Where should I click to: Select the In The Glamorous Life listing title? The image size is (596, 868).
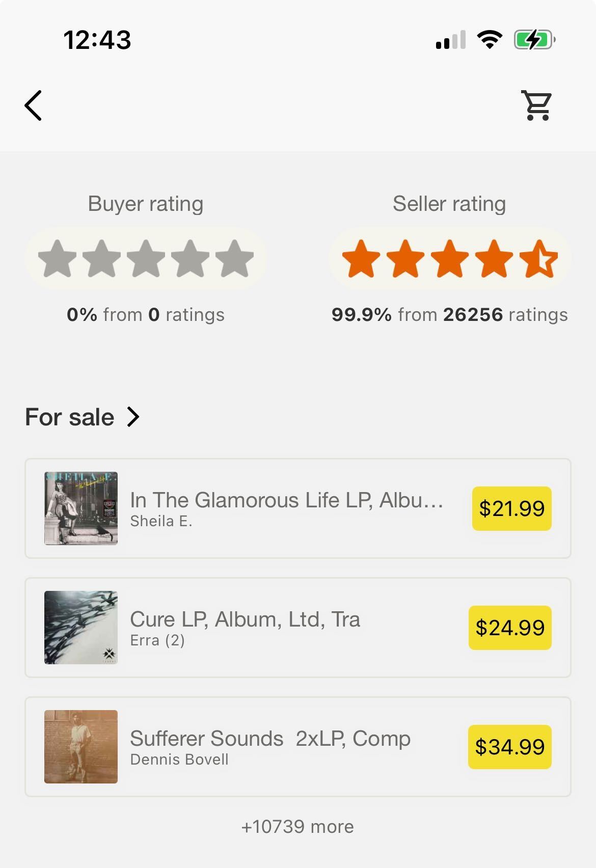(287, 500)
